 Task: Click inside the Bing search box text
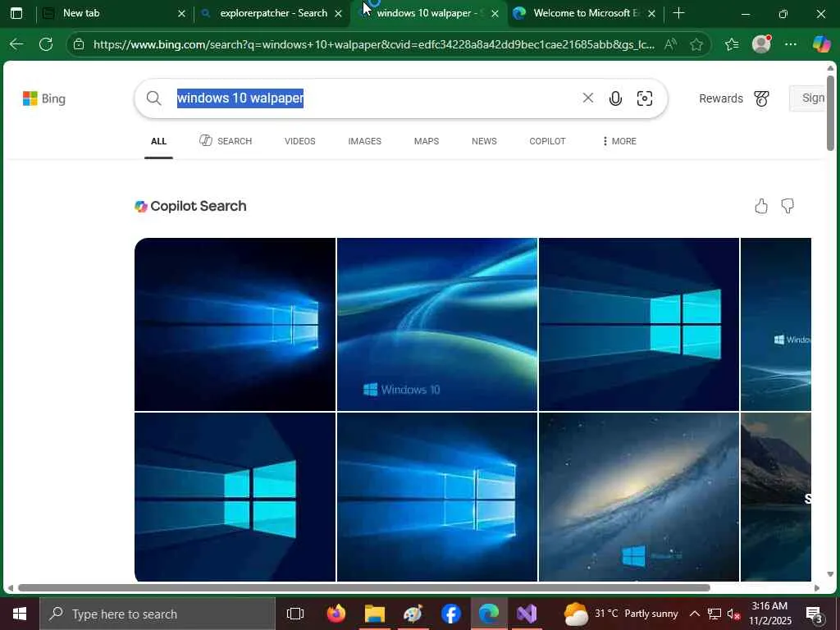pos(240,98)
